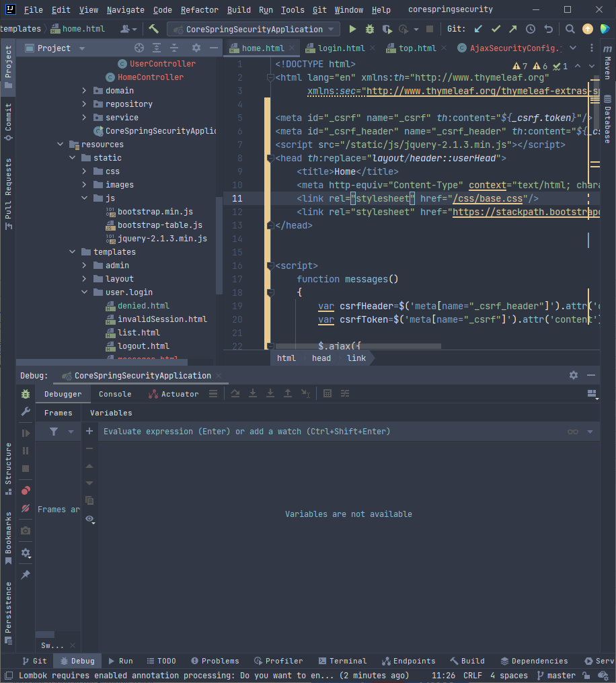Expand the css folder
Viewport: 616px width, 683px height.
(85, 171)
